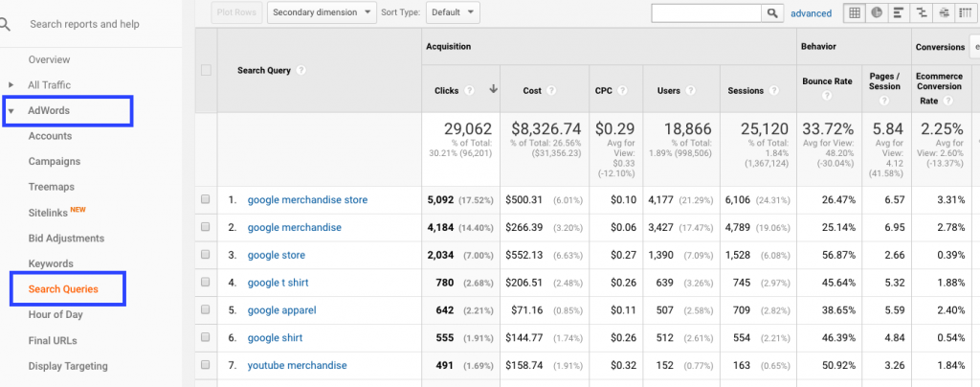Screen dimensions: 980x387
Task: Open google shirt query link
Action: coord(275,337)
